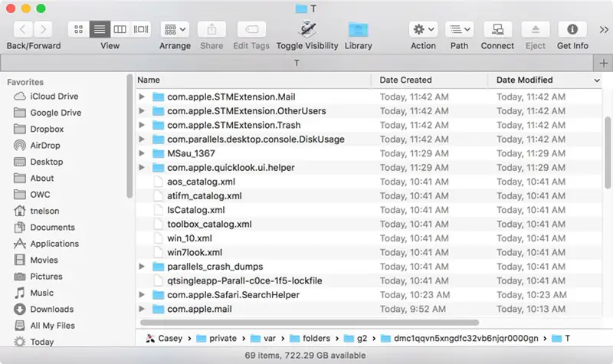Image resolution: width=613 pixels, height=364 pixels.
Task: Click var in the path bar
Action: pyautogui.click(x=263, y=339)
